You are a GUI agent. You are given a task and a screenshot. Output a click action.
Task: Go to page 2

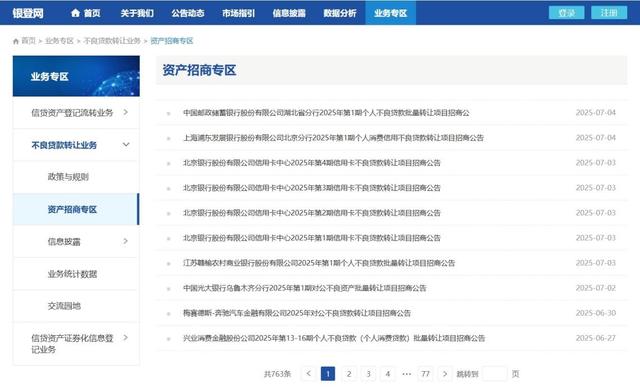[349, 374]
